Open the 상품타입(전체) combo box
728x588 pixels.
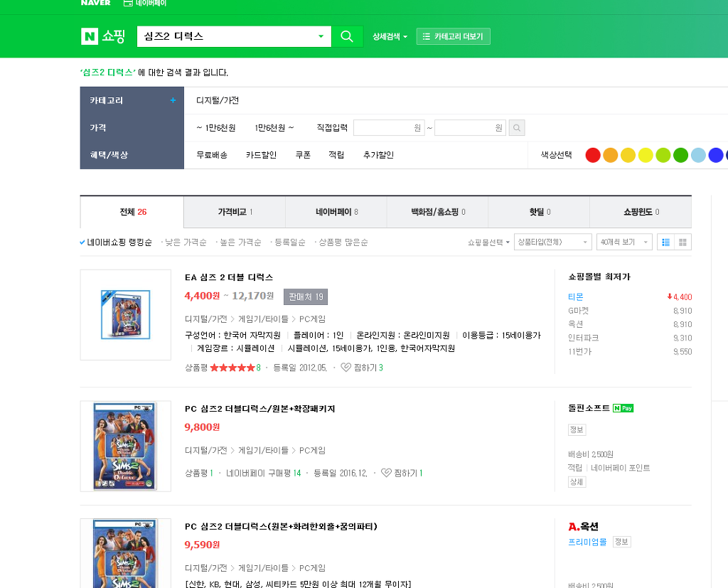552,242
